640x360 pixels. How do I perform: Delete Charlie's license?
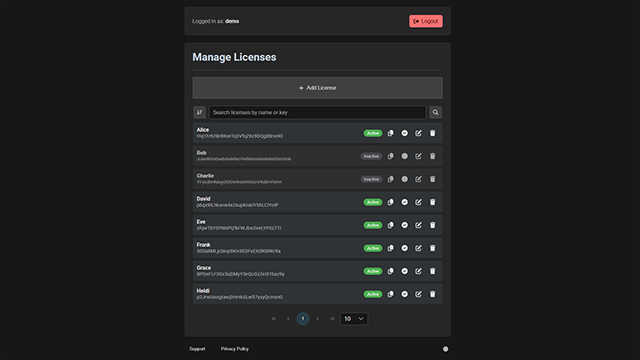click(433, 179)
